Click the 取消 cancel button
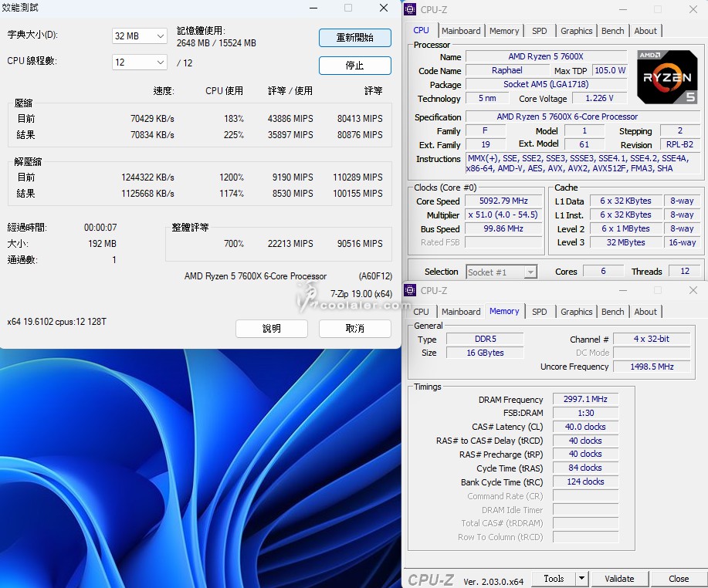This screenshot has width=708, height=588. coord(355,329)
